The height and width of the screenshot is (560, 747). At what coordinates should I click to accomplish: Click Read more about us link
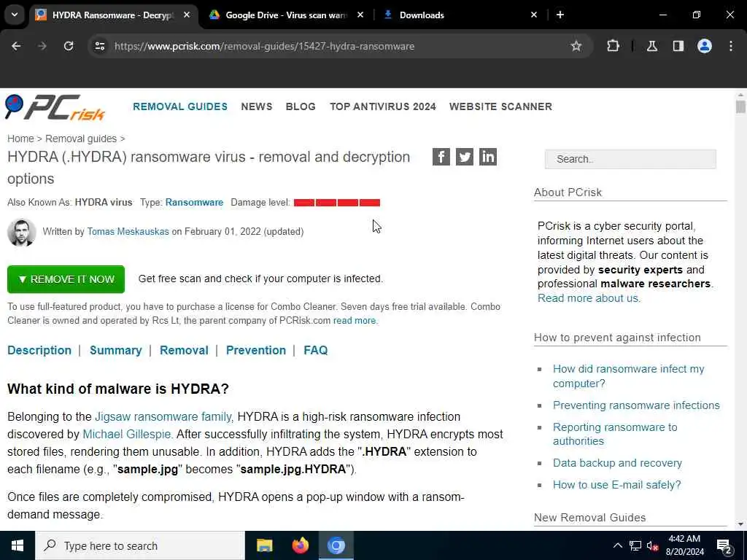pyautogui.click(x=589, y=298)
